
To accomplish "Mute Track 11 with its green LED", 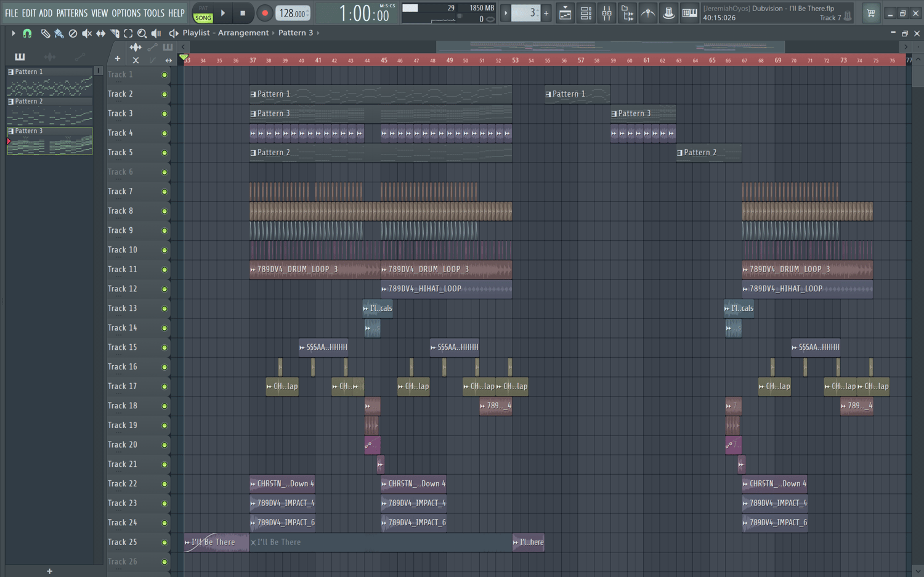I will click(164, 270).
